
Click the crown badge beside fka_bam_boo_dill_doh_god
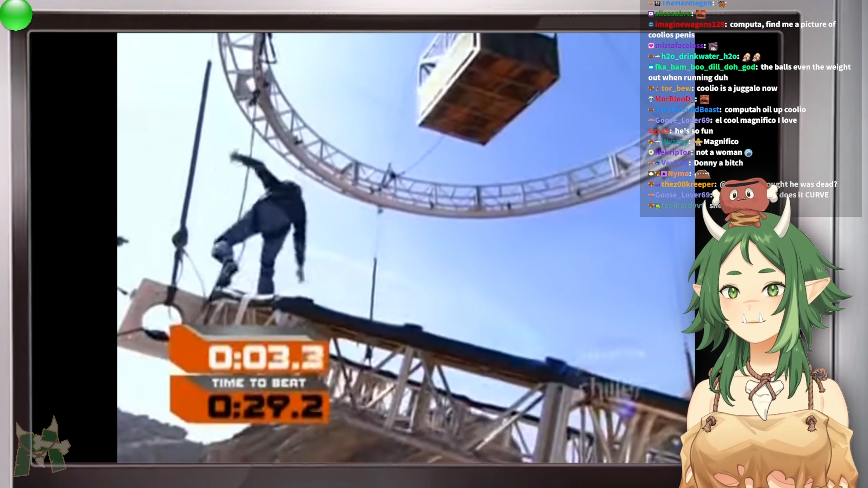651,67
